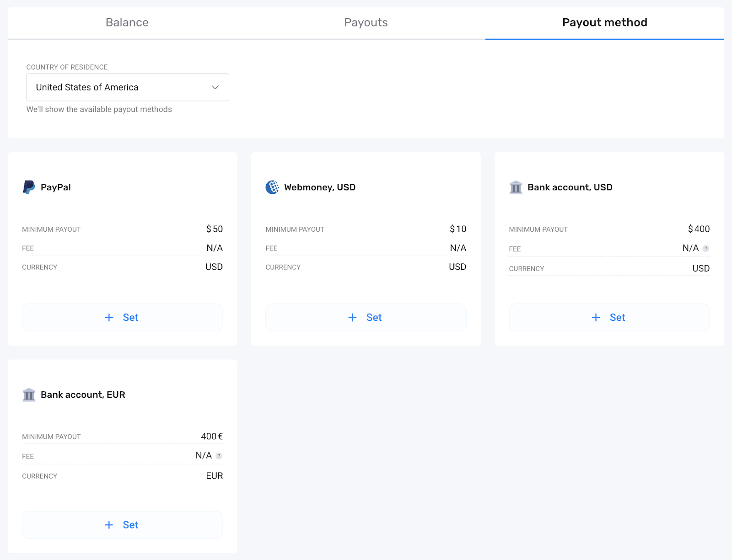The image size is (732, 560).
Task: Click the PayPal card title
Action: pyautogui.click(x=55, y=187)
